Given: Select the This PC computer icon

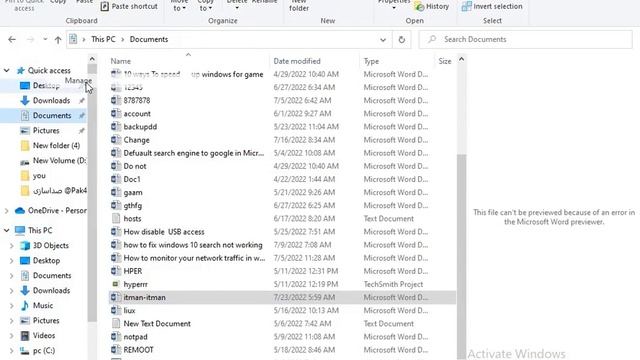Looking at the screenshot, I should (20, 231).
